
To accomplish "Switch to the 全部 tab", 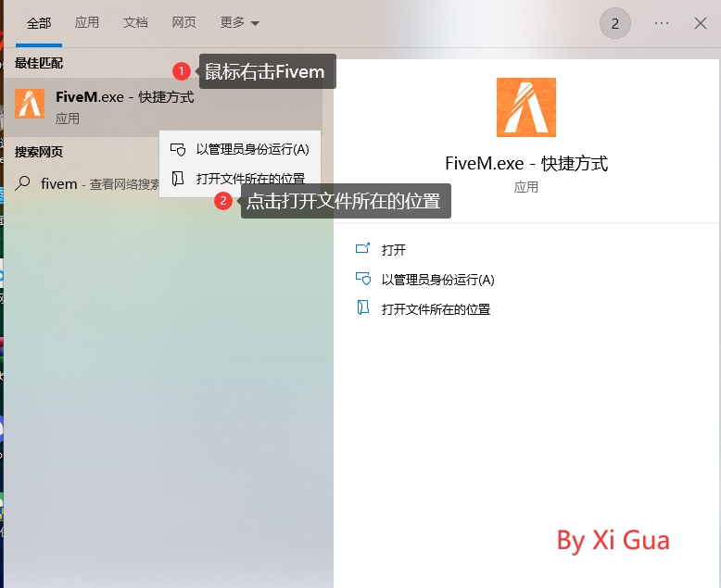I will click(39, 23).
